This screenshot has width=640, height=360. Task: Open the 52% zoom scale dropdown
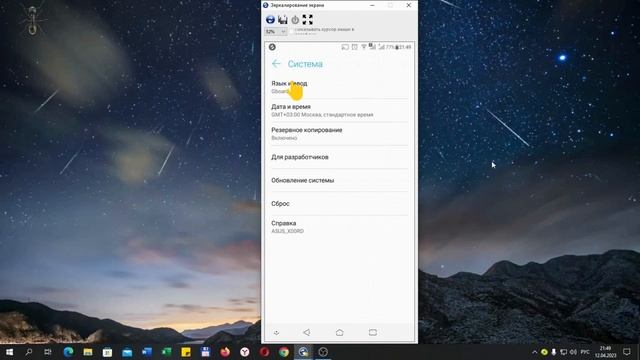tap(276, 32)
